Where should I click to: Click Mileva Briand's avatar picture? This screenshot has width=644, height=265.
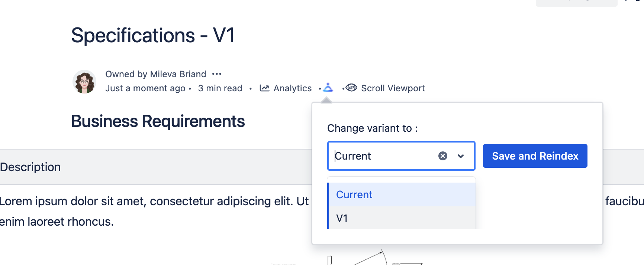click(84, 82)
